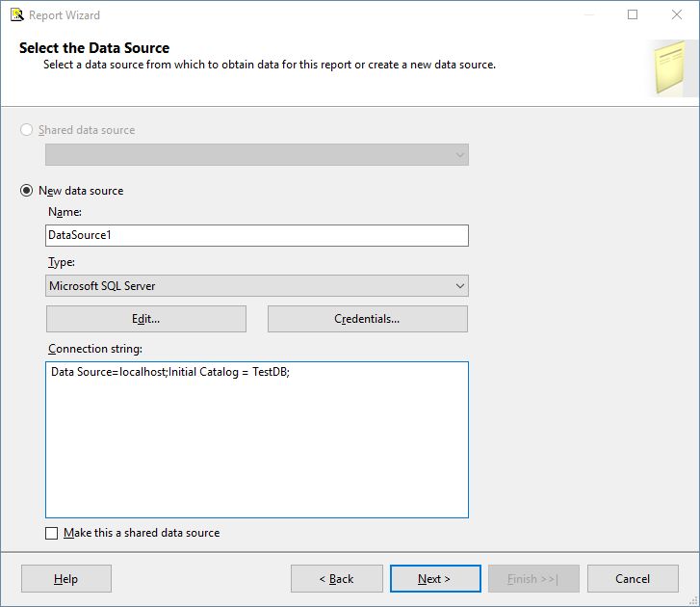Screen dimensions: 700x607
Task: Open the Credentials... dialog
Action: click(x=367, y=319)
